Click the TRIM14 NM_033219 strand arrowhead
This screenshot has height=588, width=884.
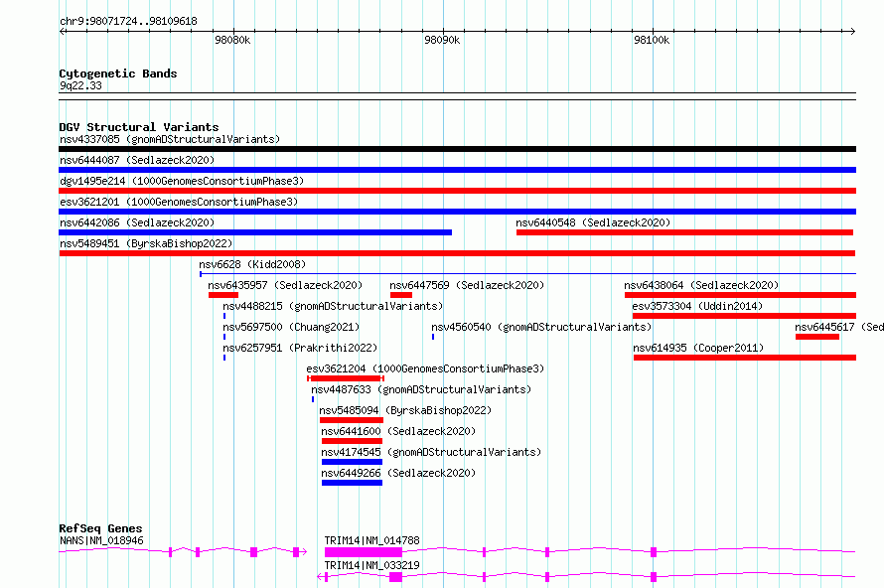[x=320, y=577]
